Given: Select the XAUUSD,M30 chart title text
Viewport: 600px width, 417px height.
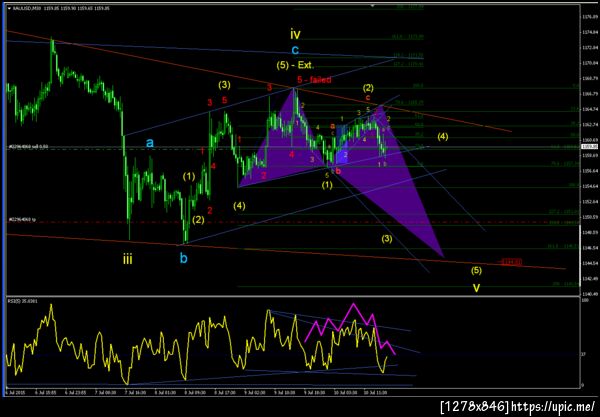Looking at the screenshot, I should [60, 8].
